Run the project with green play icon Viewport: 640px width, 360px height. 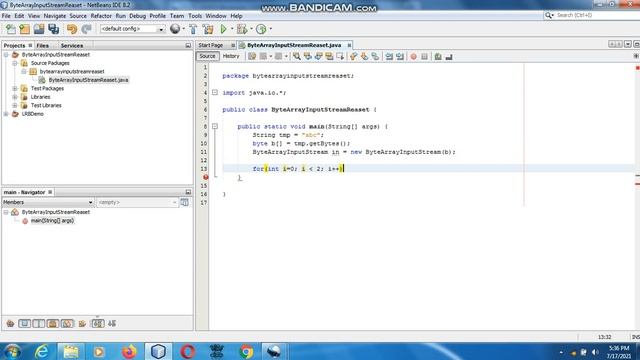tap(223, 29)
